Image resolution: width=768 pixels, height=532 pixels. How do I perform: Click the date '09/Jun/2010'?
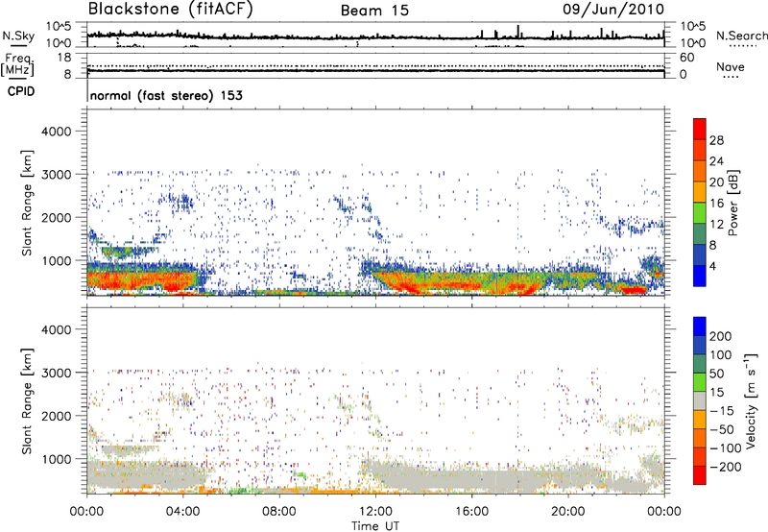[x=613, y=10]
